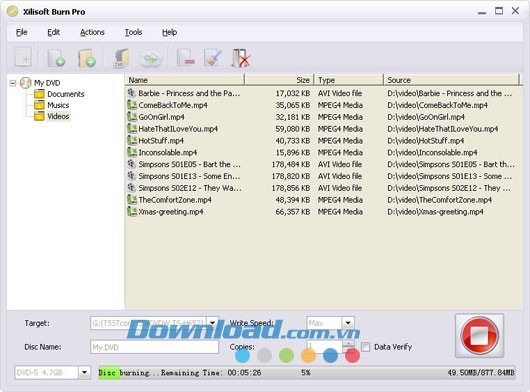Viewport: 530px width, 392px height.
Task: Maximize the Xilisoft Burn Pro window
Action: tap(499, 11)
